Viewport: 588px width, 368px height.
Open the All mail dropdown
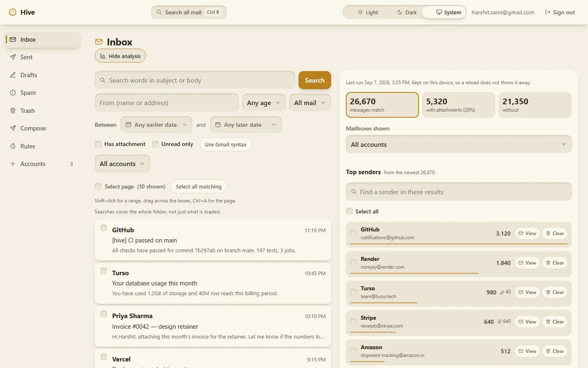point(310,103)
